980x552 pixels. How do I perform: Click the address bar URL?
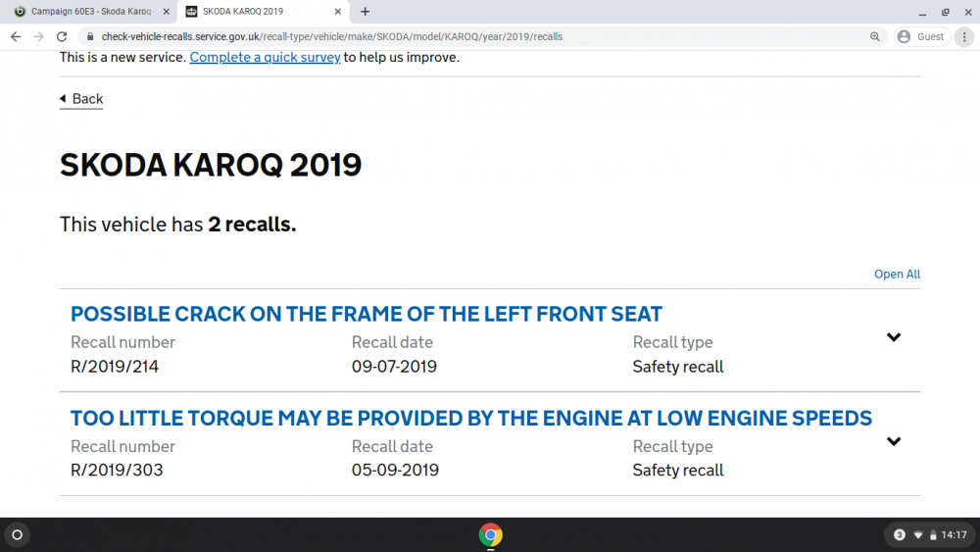(332, 37)
